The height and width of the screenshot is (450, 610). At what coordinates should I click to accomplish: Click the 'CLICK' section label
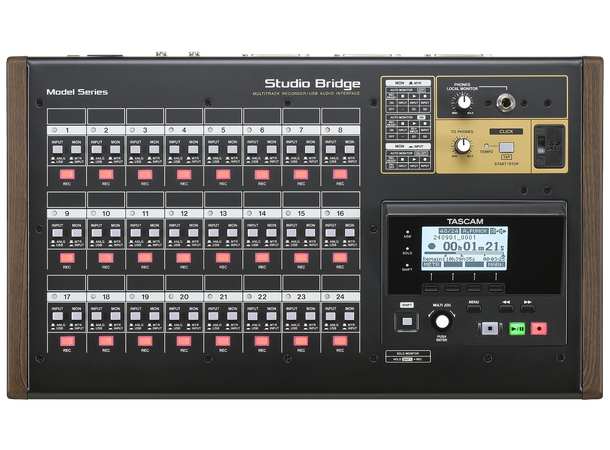click(506, 131)
